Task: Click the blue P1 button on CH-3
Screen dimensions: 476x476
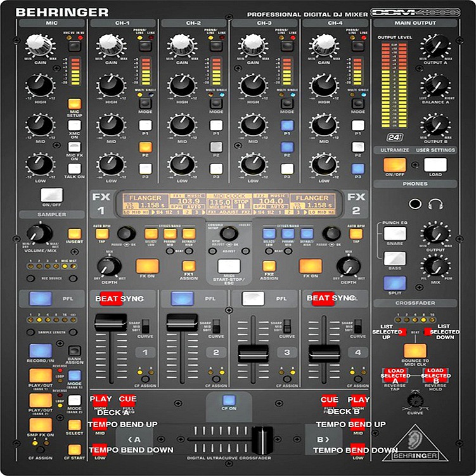Action: click(287, 125)
